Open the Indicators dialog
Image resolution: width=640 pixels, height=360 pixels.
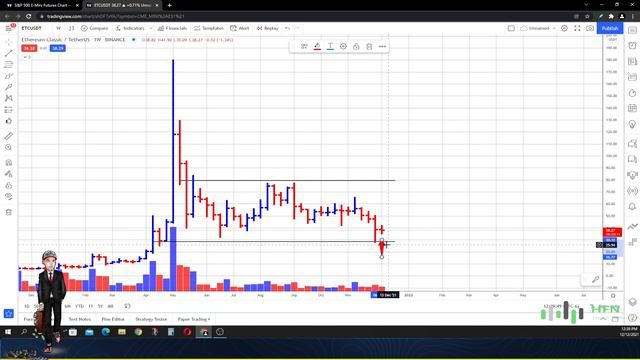tap(130, 28)
